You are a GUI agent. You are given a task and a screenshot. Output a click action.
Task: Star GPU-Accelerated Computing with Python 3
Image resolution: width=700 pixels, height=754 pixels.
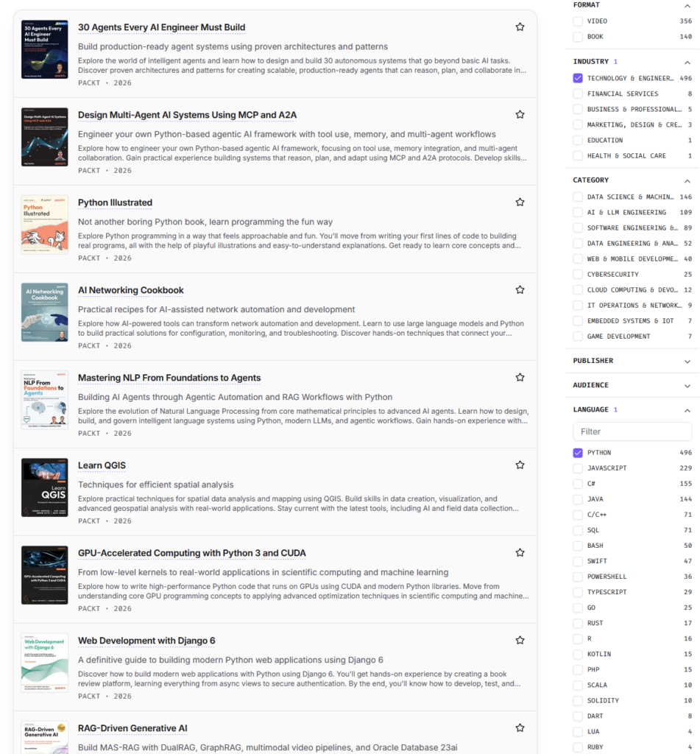coord(520,552)
